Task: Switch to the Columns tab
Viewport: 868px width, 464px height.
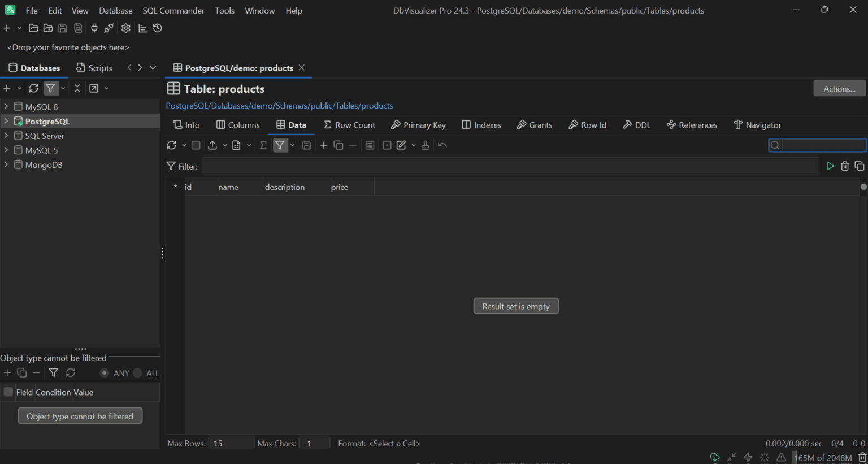Action: point(238,125)
